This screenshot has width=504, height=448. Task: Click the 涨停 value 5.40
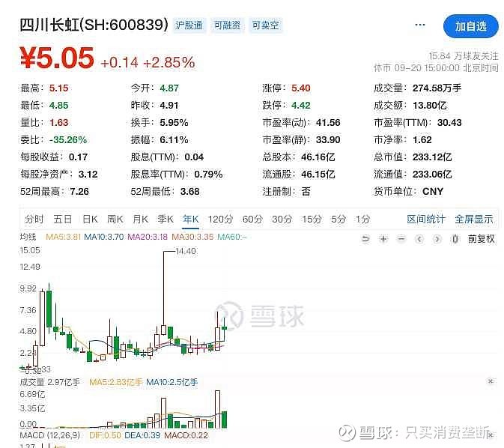tap(301, 88)
